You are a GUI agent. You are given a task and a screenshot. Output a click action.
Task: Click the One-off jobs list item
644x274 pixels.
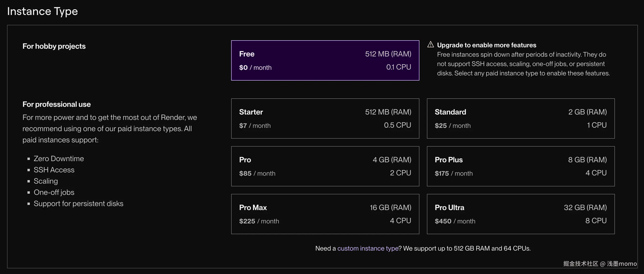tap(54, 193)
